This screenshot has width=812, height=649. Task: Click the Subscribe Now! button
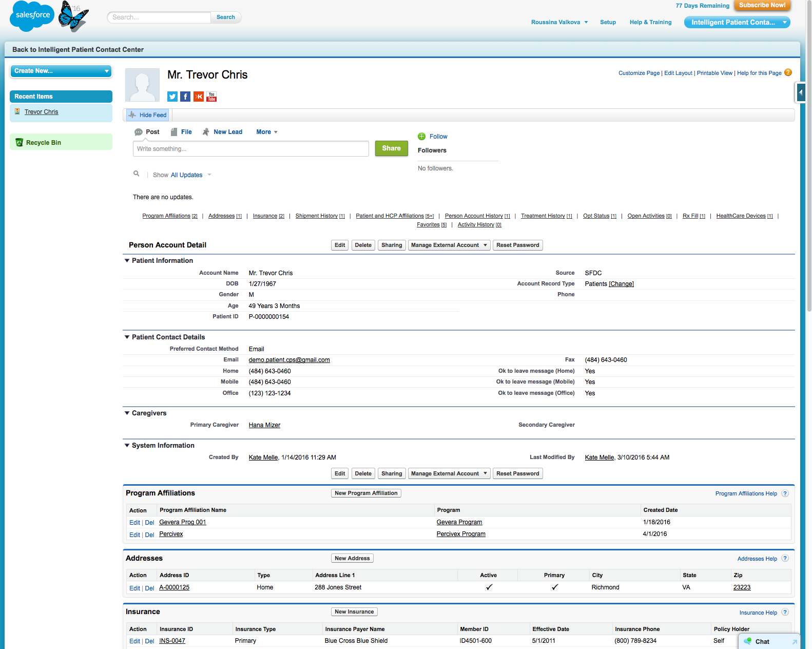[x=762, y=5]
